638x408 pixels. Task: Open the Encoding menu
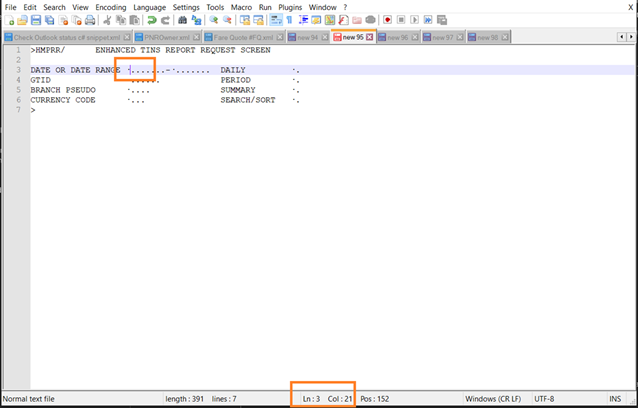[x=110, y=7]
